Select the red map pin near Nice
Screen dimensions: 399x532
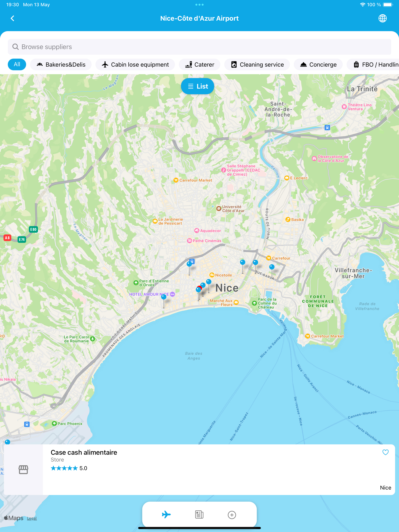tap(200, 287)
